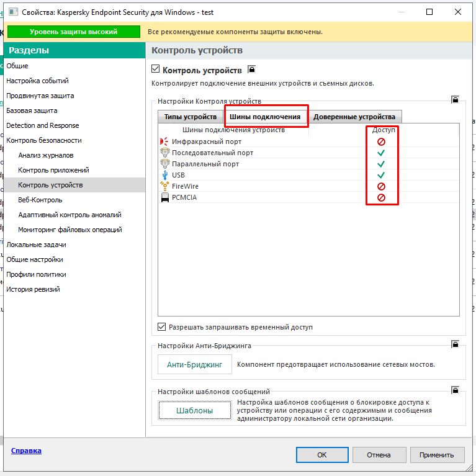Open the Шаблоны message templates button
This screenshot has width=476, height=476.
[195, 410]
